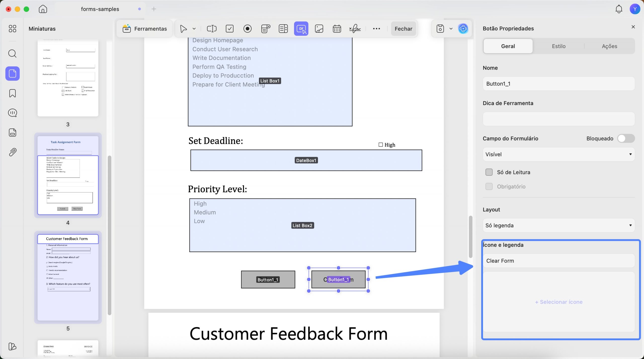Add a radio button field tool
The width and height of the screenshot is (644, 359).
[248, 29]
